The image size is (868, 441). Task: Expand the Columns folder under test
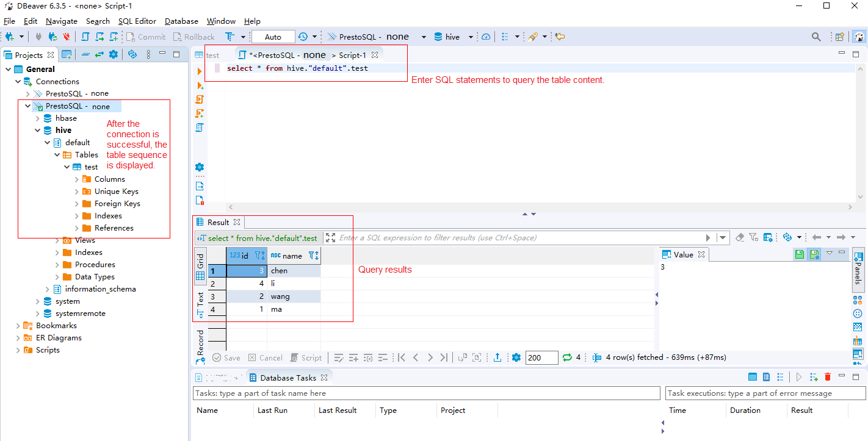77,179
